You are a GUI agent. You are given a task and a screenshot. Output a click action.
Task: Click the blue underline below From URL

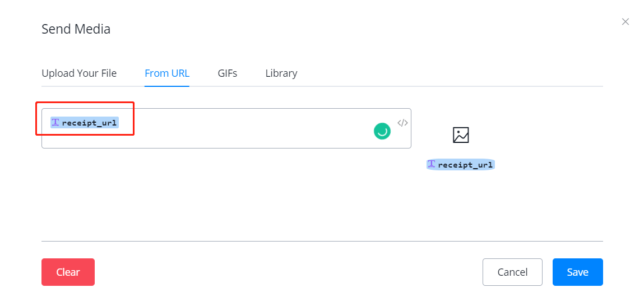[x=167, y=86]
